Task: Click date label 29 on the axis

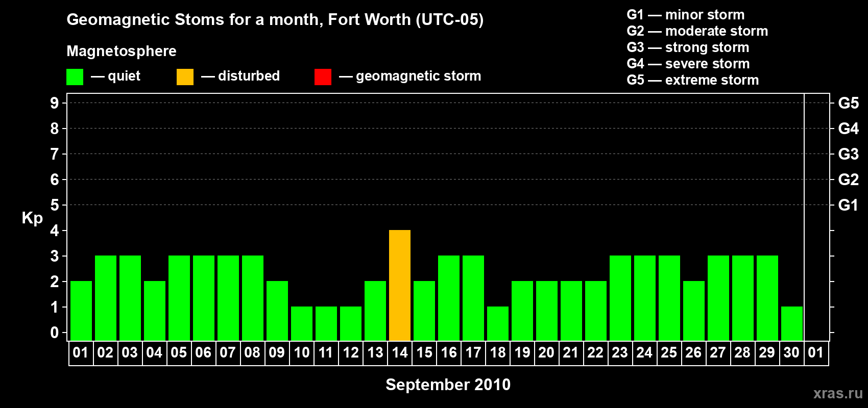Action: pos(767,352)
